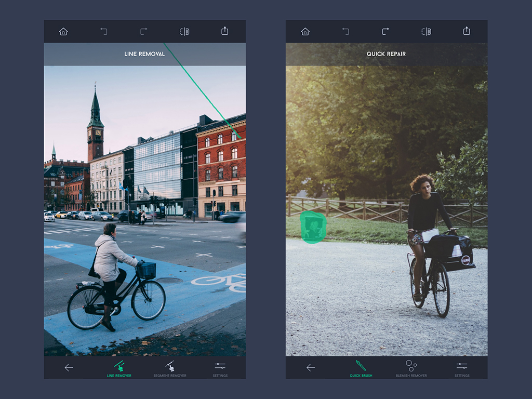
Task: Tap redo arrow on Line Removal screen
Action: [144, 31]
